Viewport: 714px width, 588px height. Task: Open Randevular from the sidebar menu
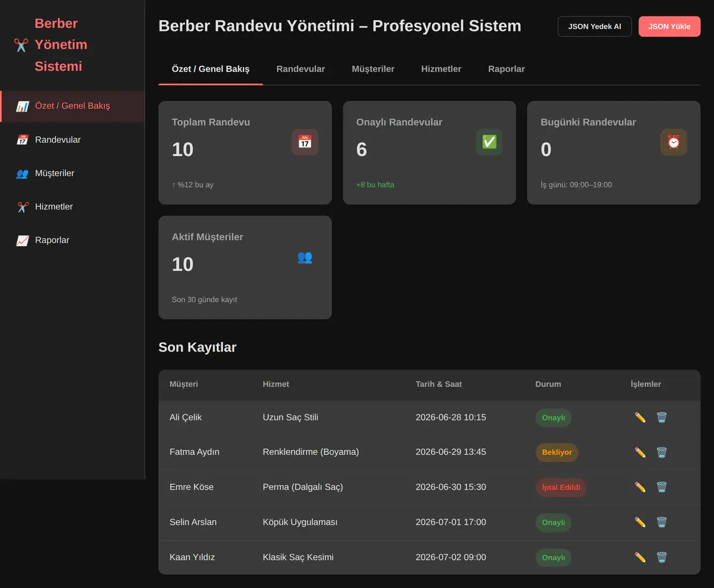point(73,140)
